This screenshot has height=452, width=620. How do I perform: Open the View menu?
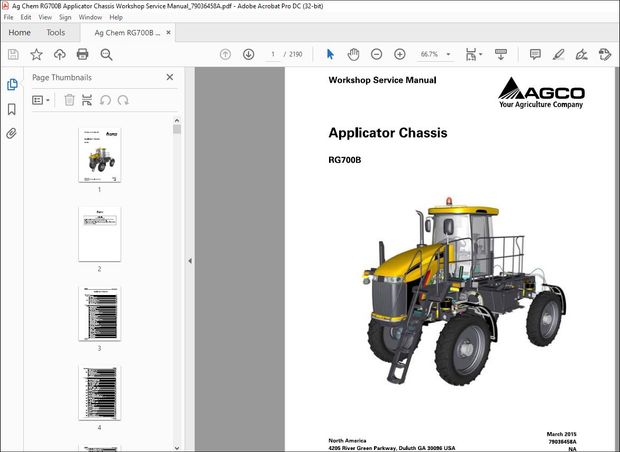tap(45, 17)
